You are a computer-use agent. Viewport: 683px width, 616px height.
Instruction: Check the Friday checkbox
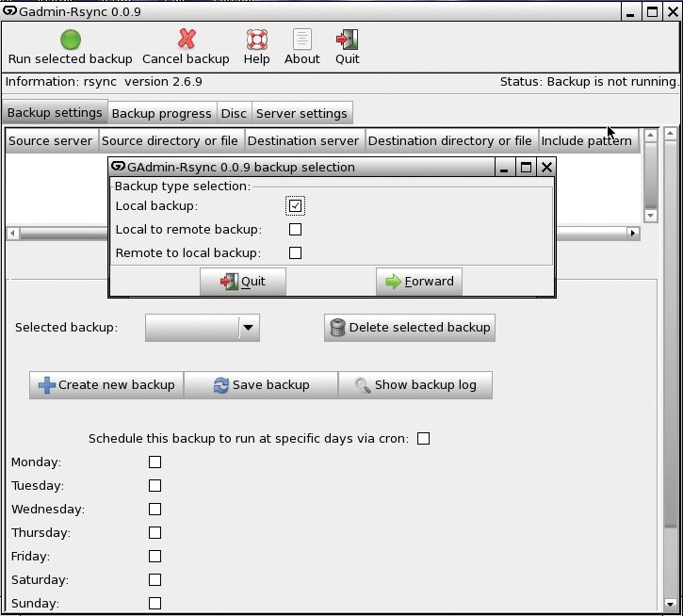pos(155,556)
